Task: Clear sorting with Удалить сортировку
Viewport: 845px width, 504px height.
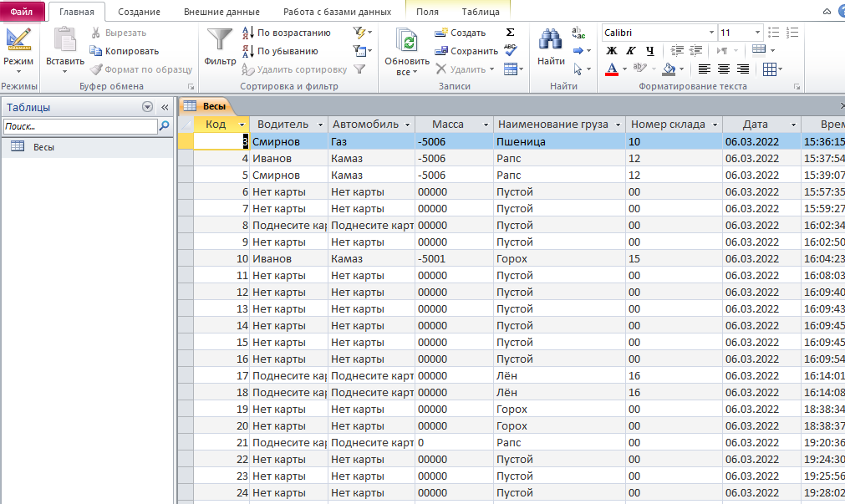Action: [x=294, y=69]
